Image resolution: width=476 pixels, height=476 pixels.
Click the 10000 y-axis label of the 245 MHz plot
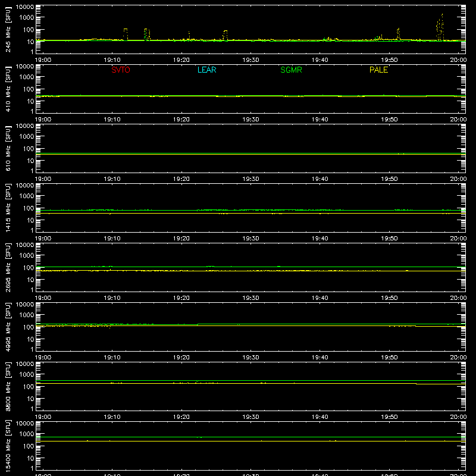point(24,7)
